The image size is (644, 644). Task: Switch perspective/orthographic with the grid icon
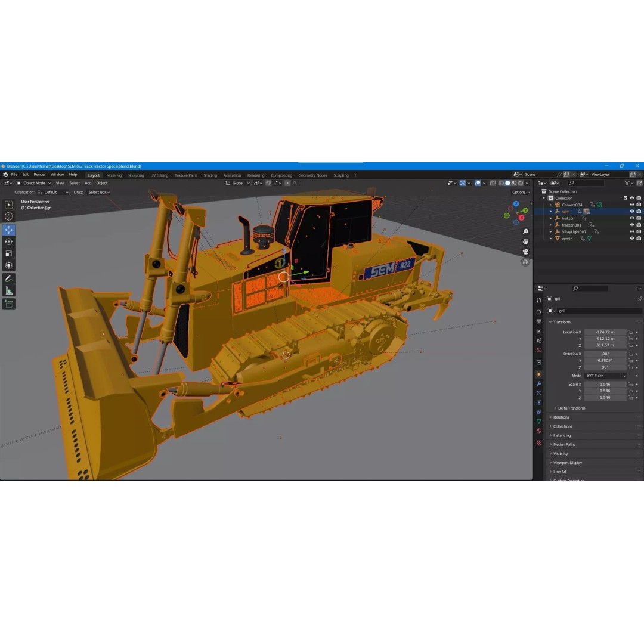[525, 262]
